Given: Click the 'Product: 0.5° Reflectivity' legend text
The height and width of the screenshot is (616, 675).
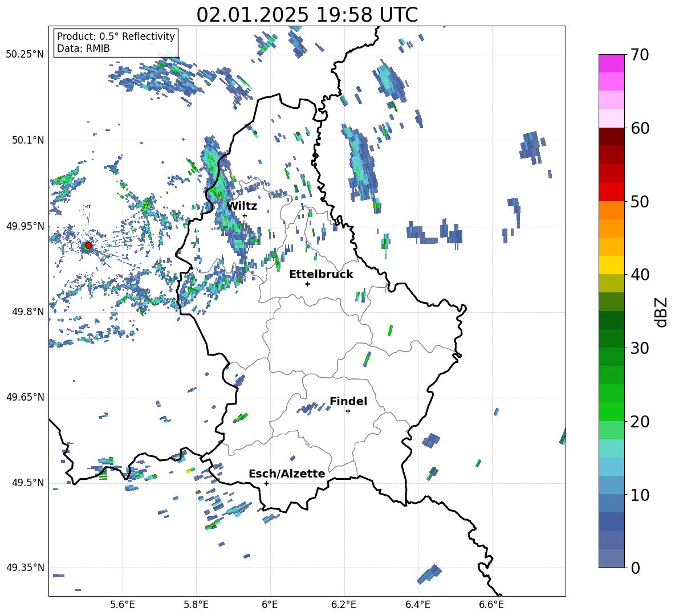Looking at the screenshot, I should [x=116, y=36].
